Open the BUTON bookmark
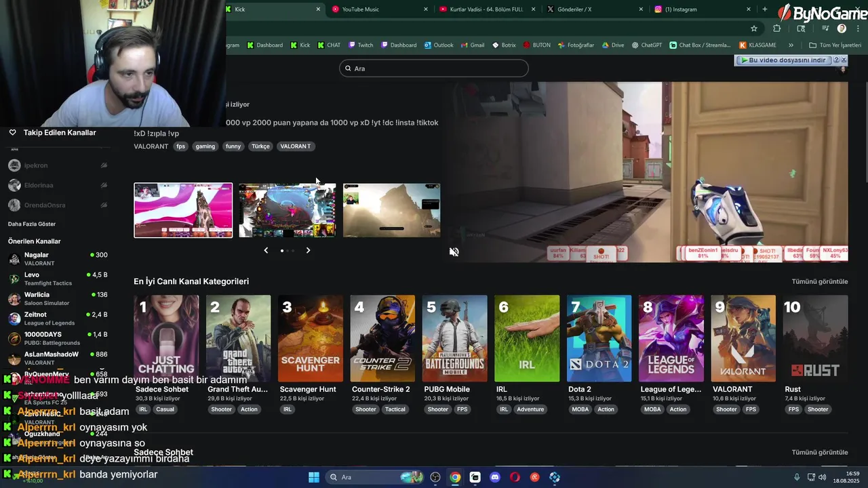868x488 pixels. coord(536,45)
